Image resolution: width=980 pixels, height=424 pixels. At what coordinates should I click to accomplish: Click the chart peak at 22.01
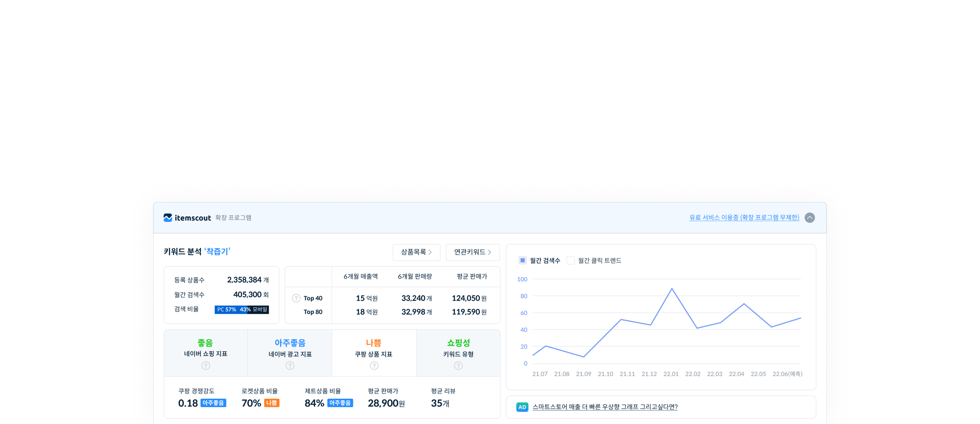coord(672,289)
